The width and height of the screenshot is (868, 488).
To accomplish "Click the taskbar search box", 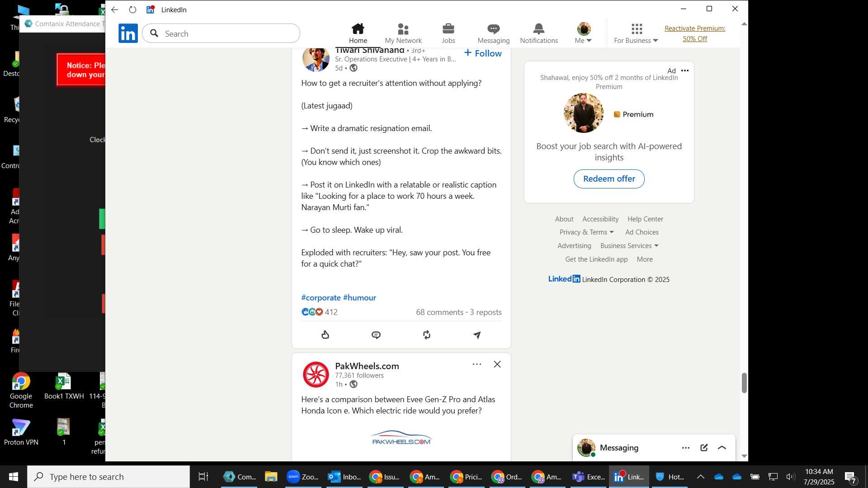I will click(108, 477).
